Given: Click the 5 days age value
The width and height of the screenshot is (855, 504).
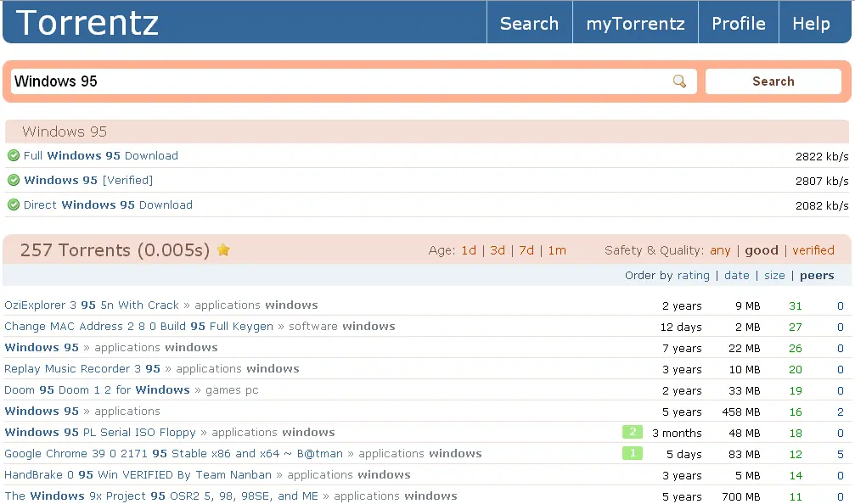Looking at the screenshot, I should (x=684, y=455).
